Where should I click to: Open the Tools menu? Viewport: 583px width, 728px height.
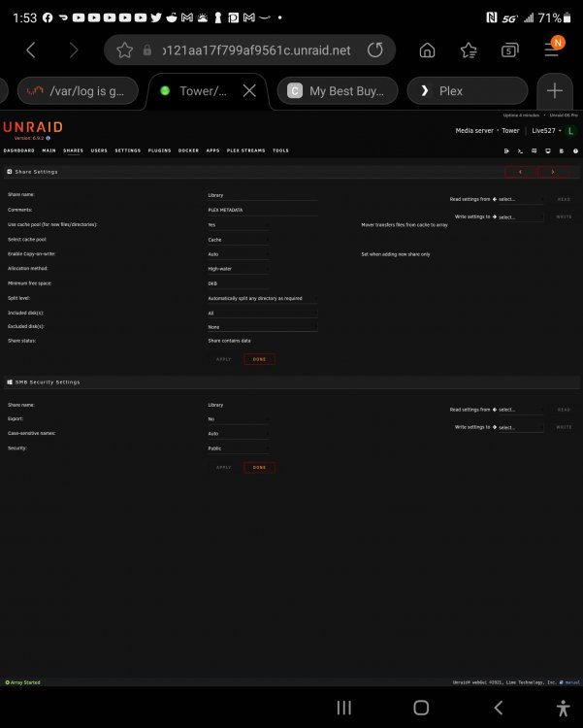pos(280,150)
